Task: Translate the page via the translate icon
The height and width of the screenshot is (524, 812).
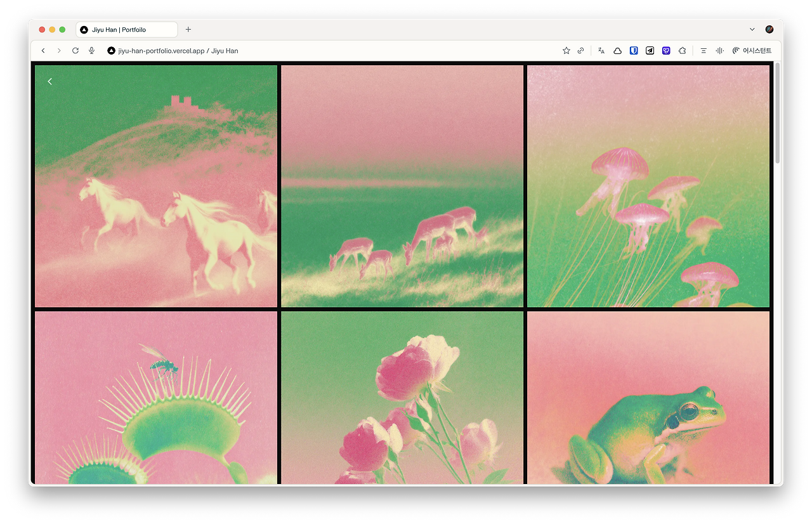Action: tap(601, 50)
